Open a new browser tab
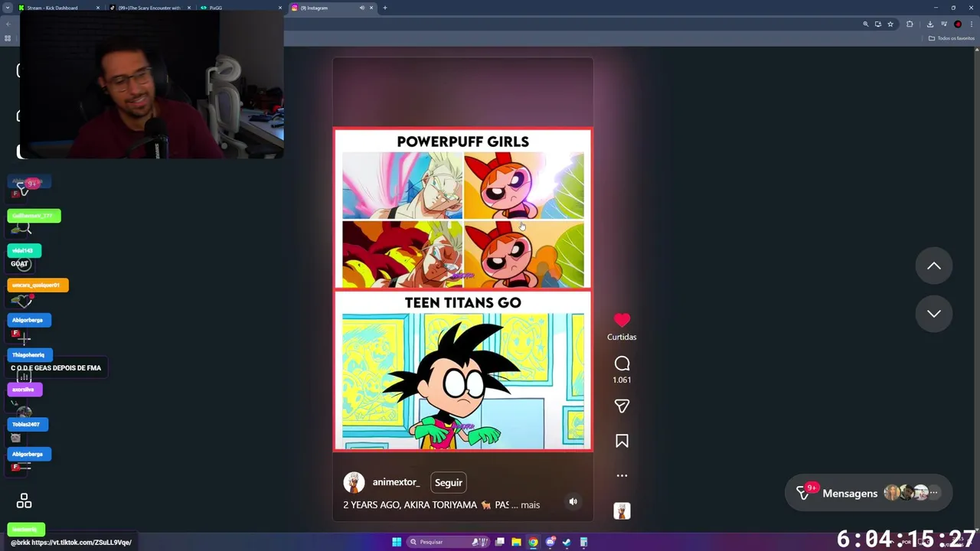 click(x=385, y=8)
